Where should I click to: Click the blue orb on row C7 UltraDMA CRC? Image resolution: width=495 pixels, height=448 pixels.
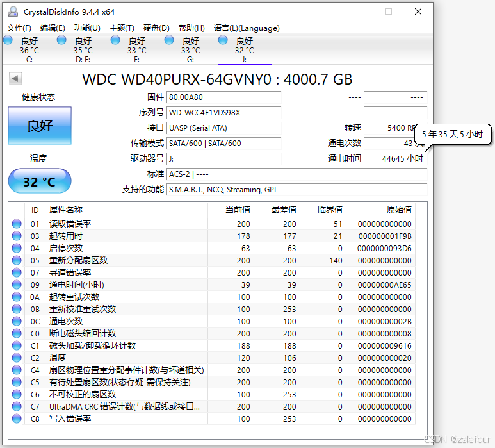(x=17, y=406)
